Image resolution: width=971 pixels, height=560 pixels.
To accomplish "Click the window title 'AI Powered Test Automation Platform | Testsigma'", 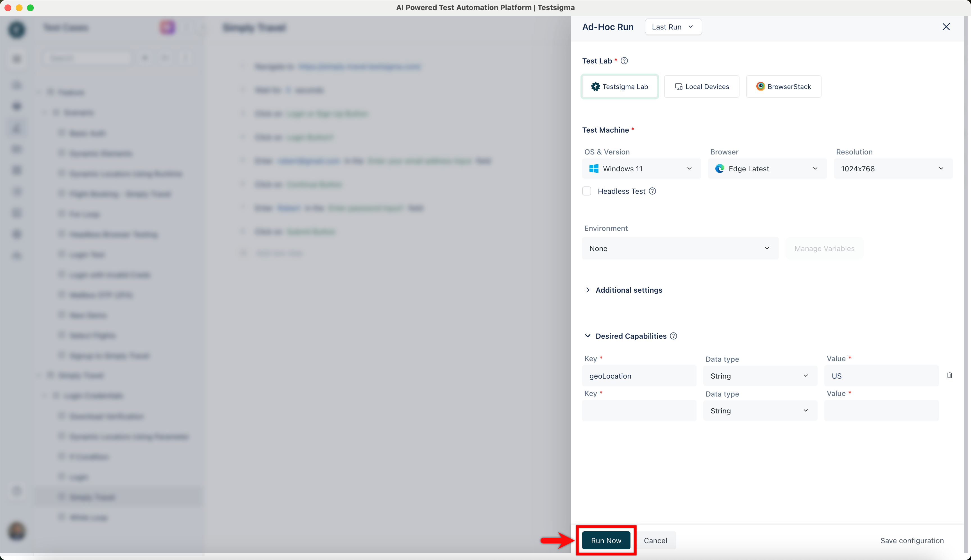I will click(485, 7).
